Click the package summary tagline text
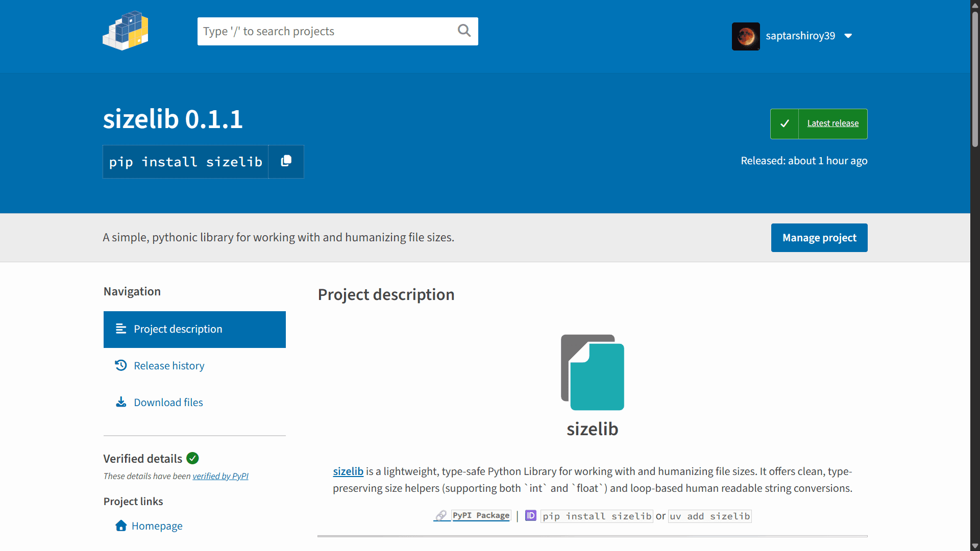Screen dimensions: 980x551 point(279,237)
